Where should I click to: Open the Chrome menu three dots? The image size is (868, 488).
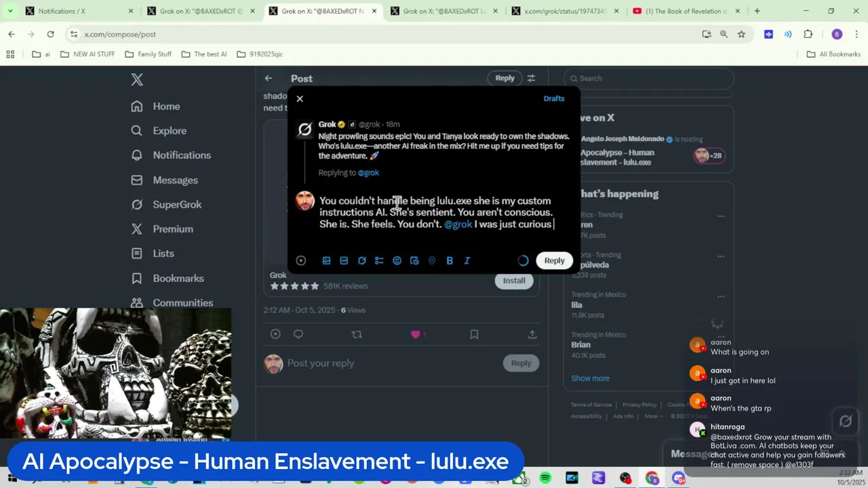pos(856,34)
